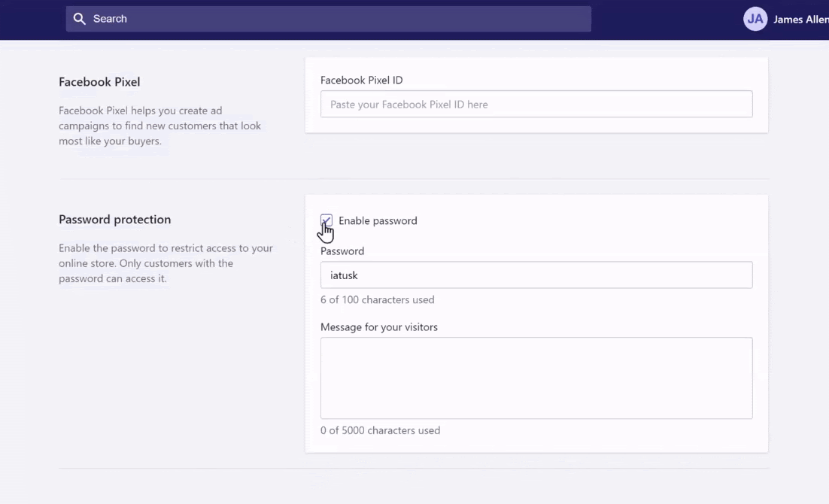Click the Facebook Pixel description paragraph
This screenshot has width=829, height=504.
[159, 126]
